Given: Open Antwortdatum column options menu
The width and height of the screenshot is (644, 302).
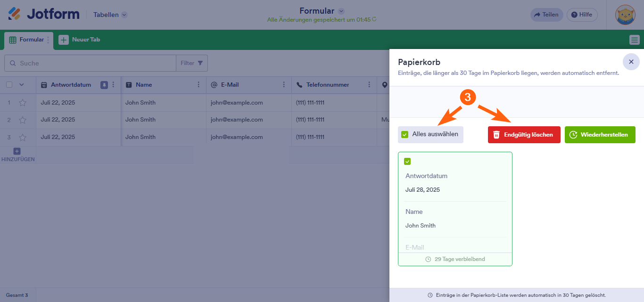Looking at the screenshot, I should click(x=113, y=85).
